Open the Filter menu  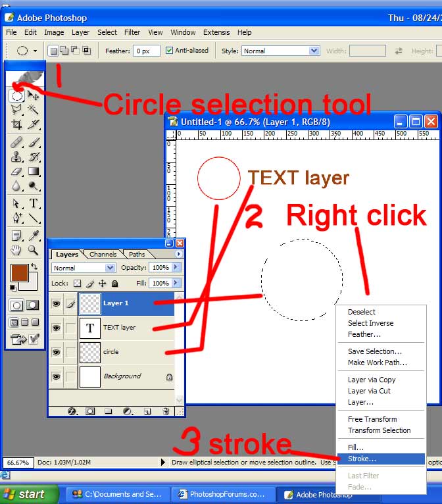coord(132,32)
